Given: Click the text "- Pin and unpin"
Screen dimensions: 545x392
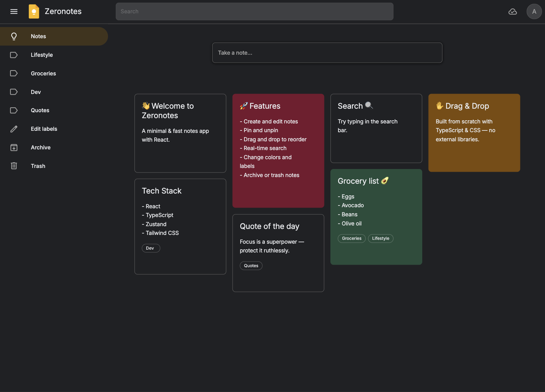Looking at the screenshot, I should (259, 130).
